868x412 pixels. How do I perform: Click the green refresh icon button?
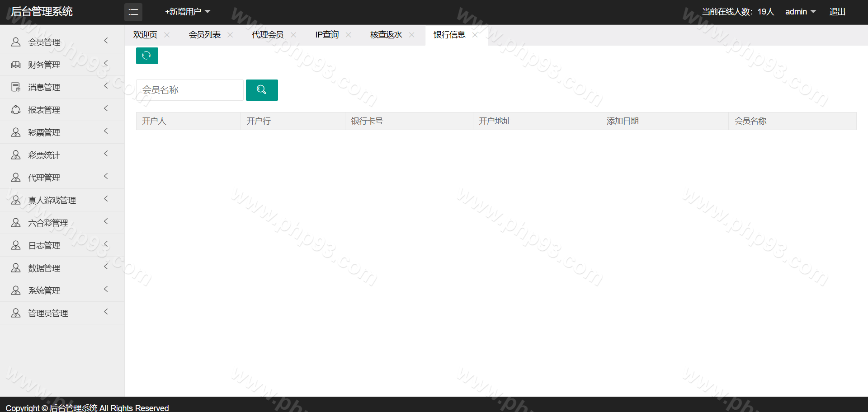point(147,56)
